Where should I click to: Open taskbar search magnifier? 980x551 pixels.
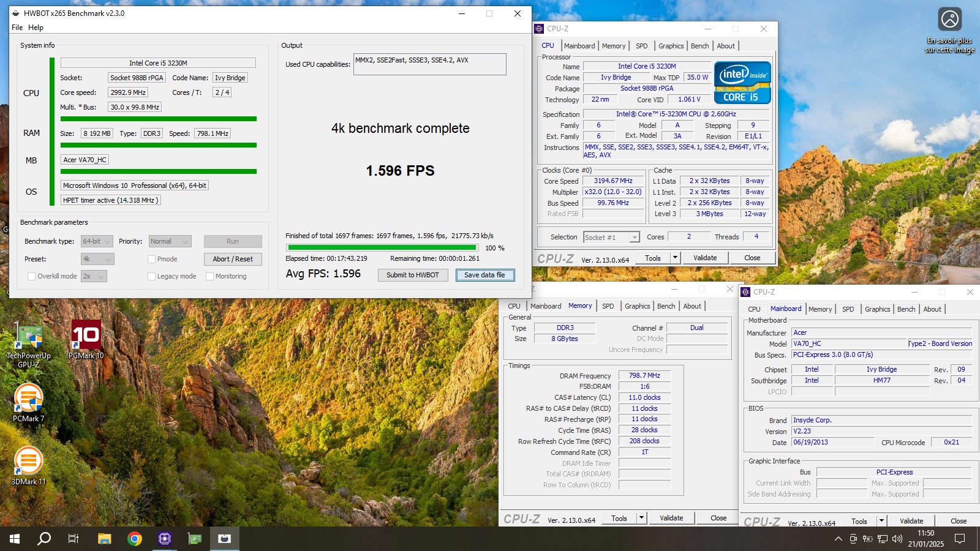tap(44, 539)
